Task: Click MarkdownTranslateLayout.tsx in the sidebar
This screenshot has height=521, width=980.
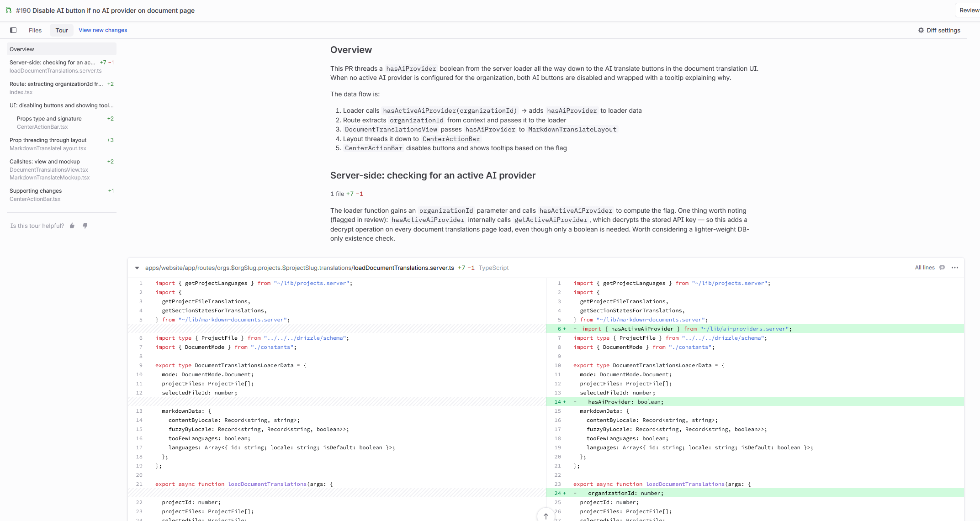Action: coord(48,148)
